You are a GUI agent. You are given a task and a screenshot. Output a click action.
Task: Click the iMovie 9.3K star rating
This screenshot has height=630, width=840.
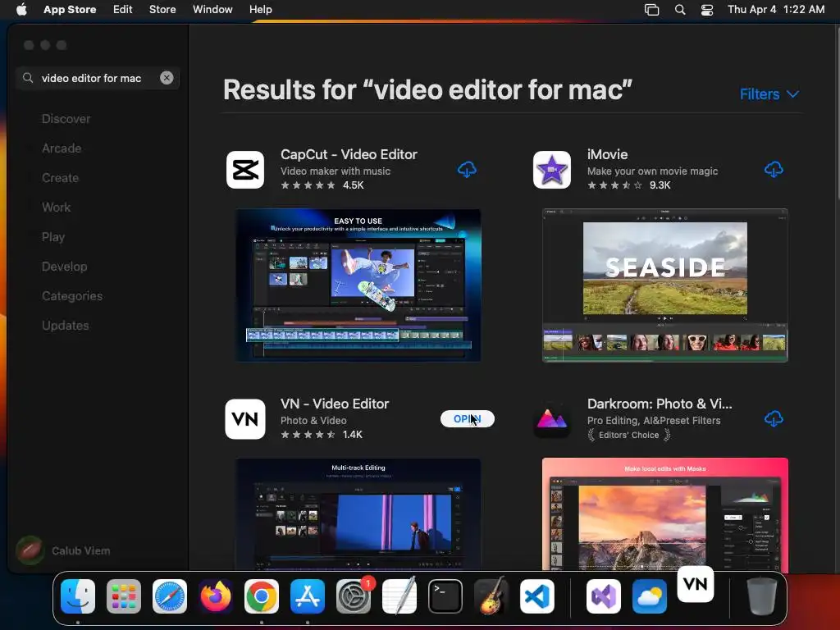[628, 185]
